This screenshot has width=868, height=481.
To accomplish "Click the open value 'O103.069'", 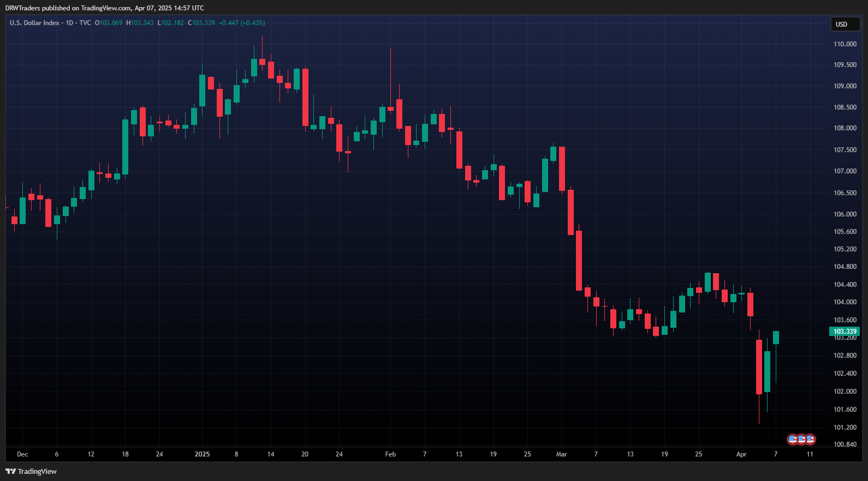I will pyautogui.click(x=109, y=23).
